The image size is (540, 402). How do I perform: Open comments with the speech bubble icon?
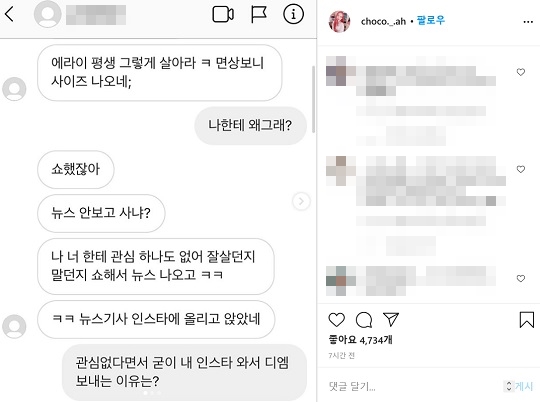click(364, 320)
